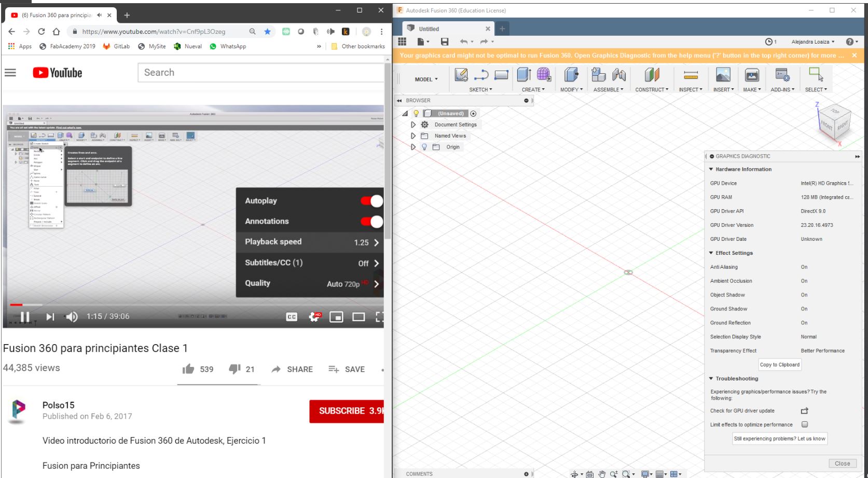Open the FabAcademy 2019 bookmark
The height and width of the screenshot is (478, 868).
pyautogui.click(x=67, y=46)
